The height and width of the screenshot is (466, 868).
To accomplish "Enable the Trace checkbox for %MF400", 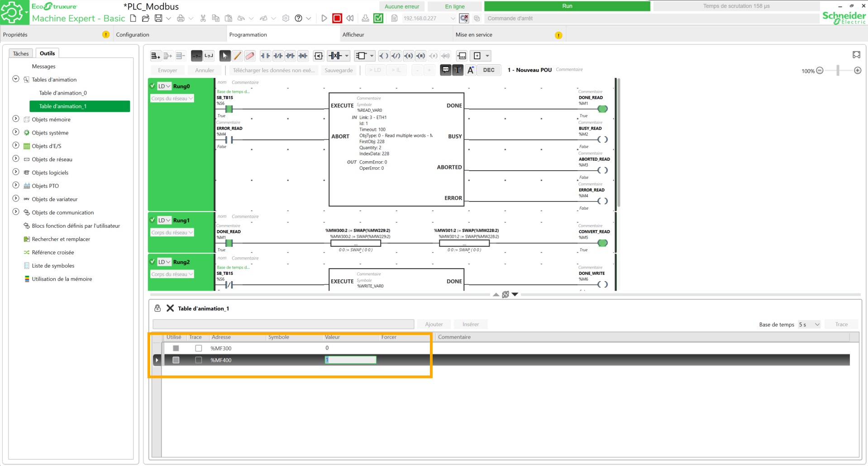I will (x=198, y=360).
